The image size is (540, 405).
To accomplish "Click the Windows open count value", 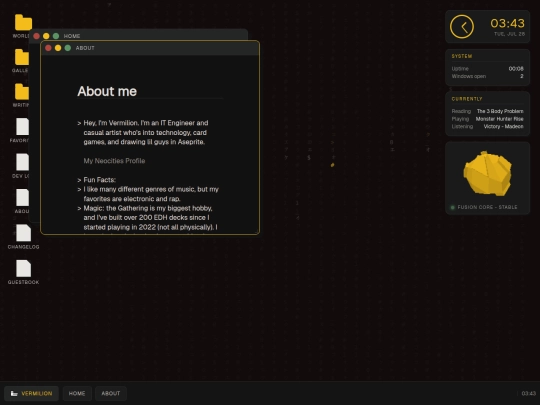I will 522,76.
